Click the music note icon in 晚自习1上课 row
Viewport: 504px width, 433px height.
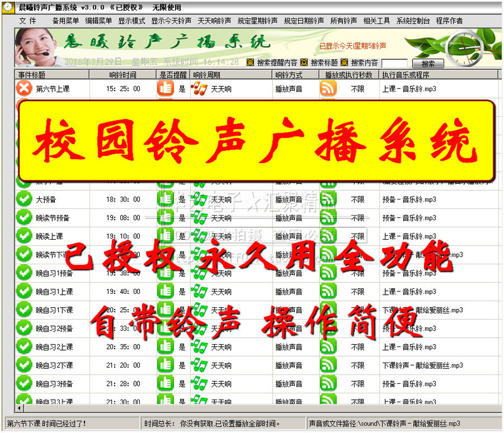pos(199,291)
